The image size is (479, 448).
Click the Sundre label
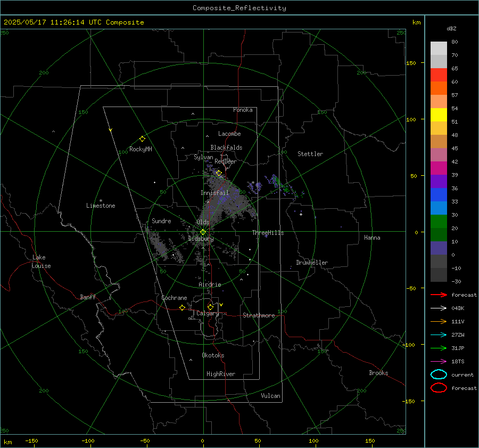(161, 221)
